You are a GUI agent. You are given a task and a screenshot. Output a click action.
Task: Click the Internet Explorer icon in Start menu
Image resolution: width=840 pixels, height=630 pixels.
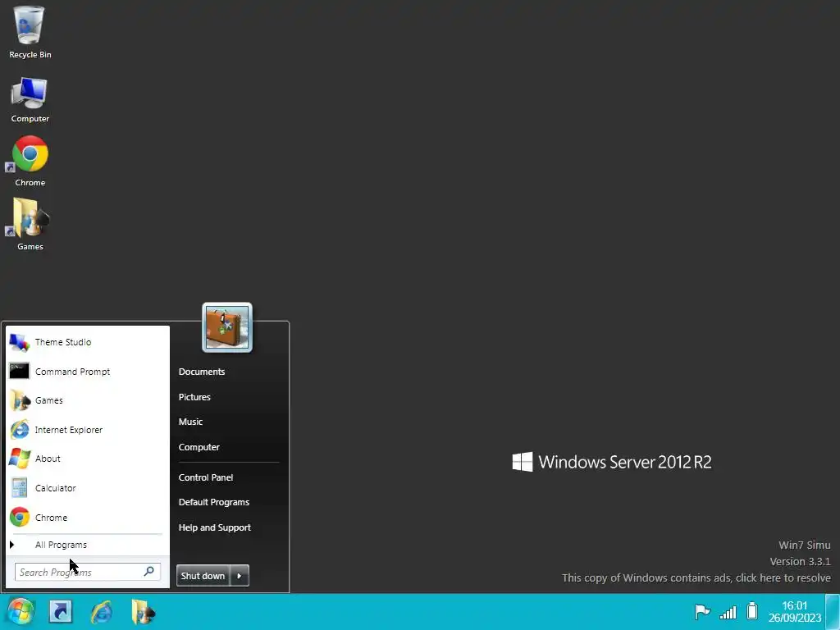[x=20, y=430]
